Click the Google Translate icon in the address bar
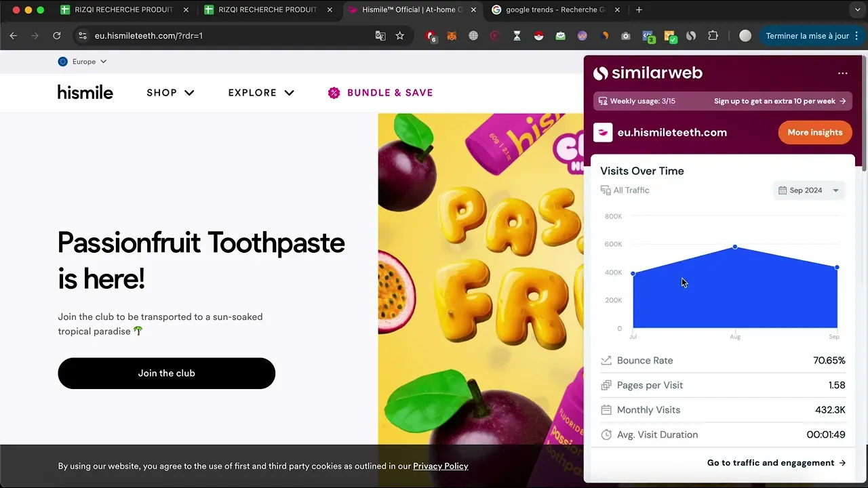The image size is (868, 488). (x=380, y=36)
